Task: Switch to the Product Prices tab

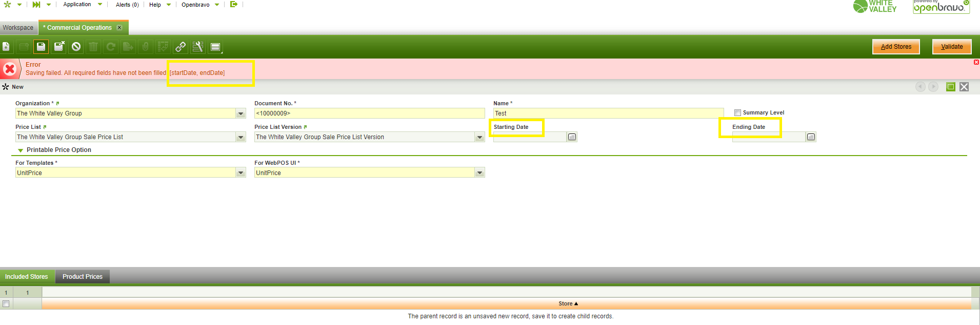Action: point(83,277)
